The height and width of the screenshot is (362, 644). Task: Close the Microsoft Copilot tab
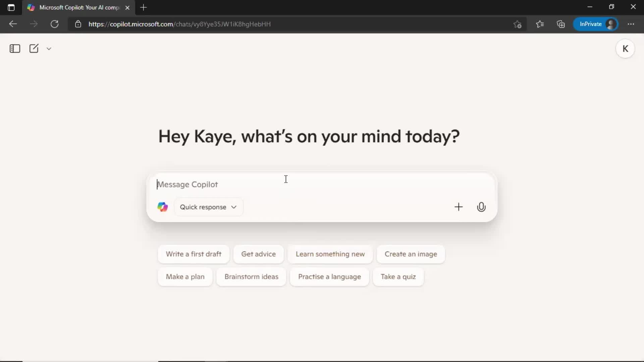coord(127,8)
